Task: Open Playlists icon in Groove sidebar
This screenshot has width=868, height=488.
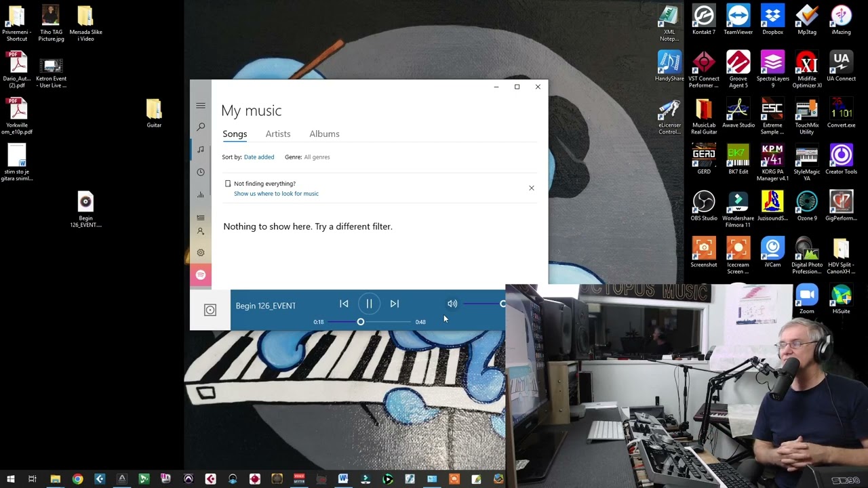Action: click(x=201, y=218)
